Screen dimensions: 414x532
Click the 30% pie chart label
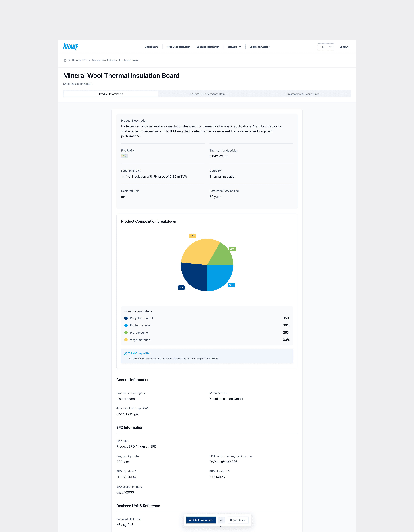(231, 285)
